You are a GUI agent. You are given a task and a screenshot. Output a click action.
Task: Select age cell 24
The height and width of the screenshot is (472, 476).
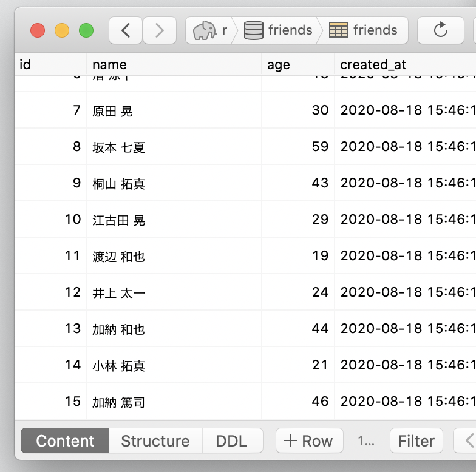[x=298, y=292]
